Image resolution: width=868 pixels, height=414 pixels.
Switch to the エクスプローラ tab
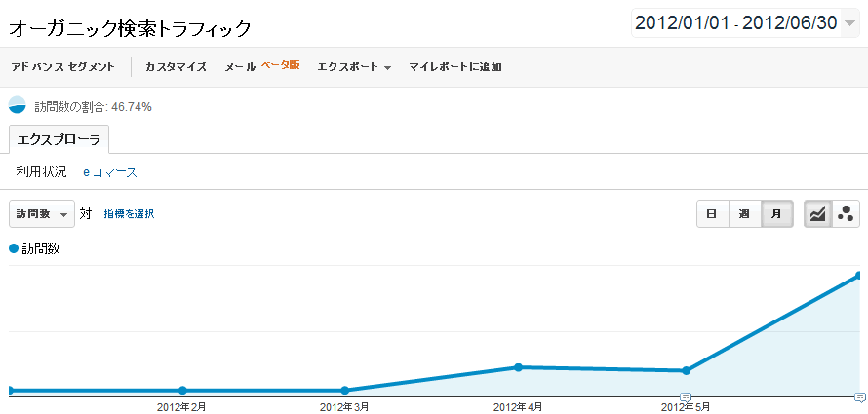(59, 140)
